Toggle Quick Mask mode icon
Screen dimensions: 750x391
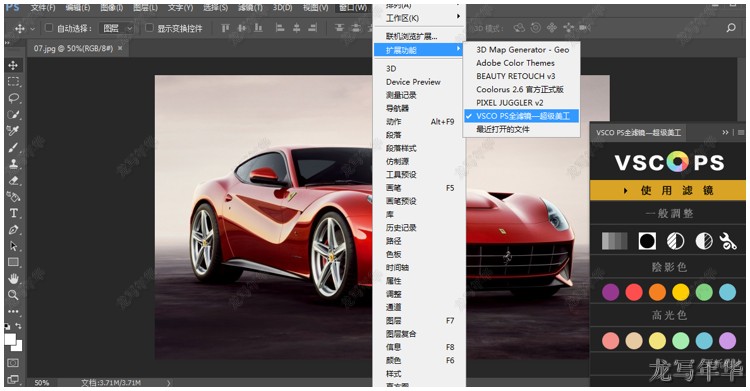pyautogui.click(x=13, y=363)
